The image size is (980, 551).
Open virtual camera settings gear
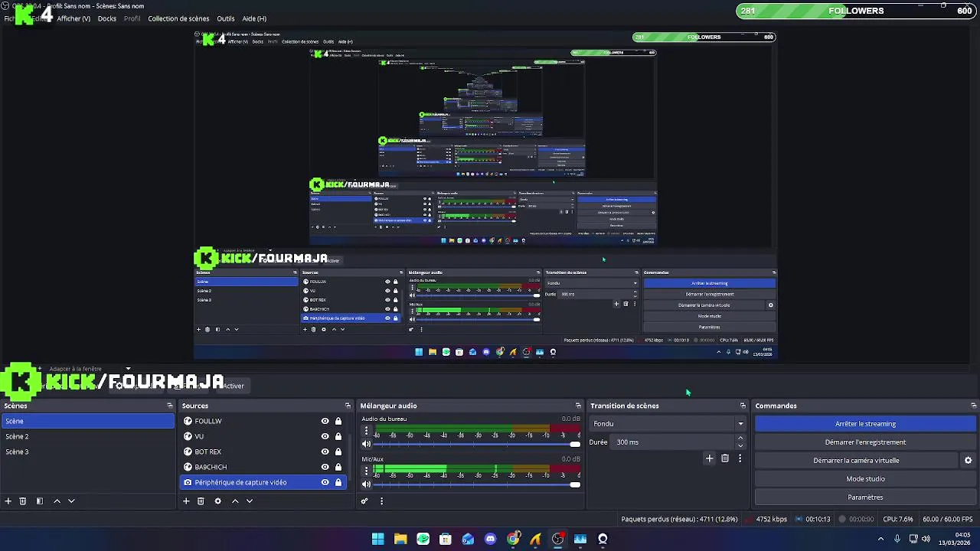[968, 461]
